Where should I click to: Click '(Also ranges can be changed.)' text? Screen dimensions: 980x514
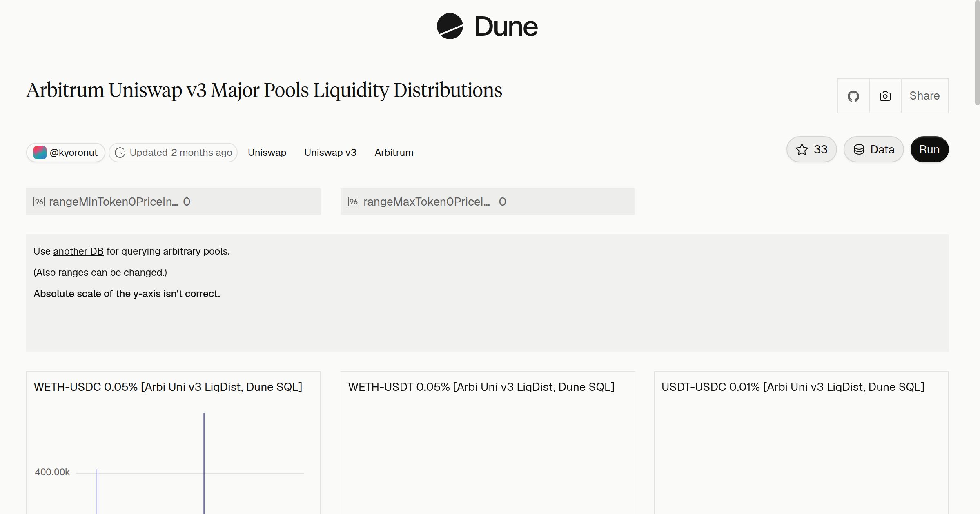[100, 273]
